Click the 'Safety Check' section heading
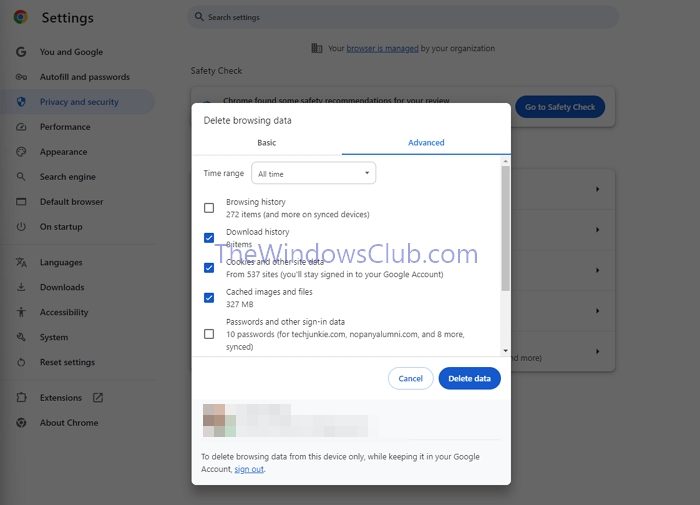Viewport: 700px width, 505px height. (216, 71)
